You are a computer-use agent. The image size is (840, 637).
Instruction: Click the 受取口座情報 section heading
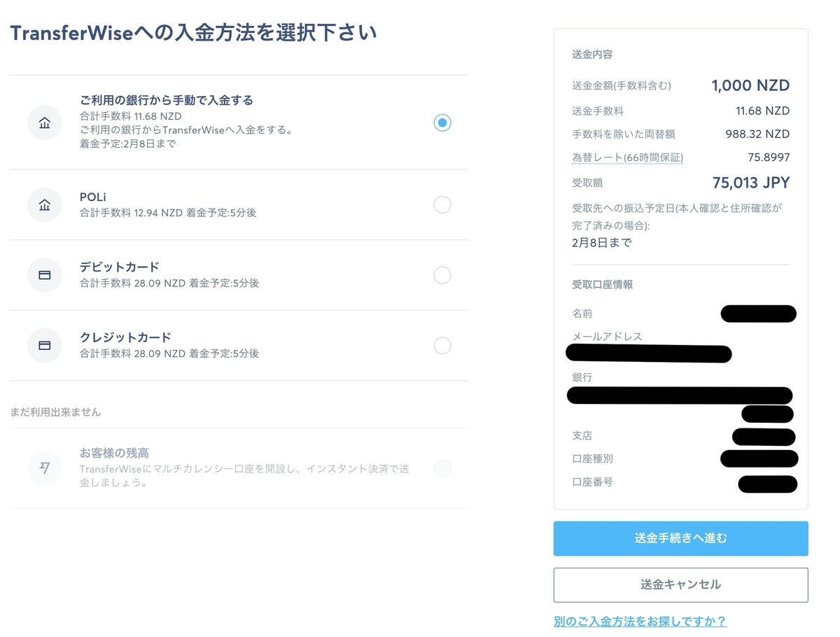coord(603,285)
